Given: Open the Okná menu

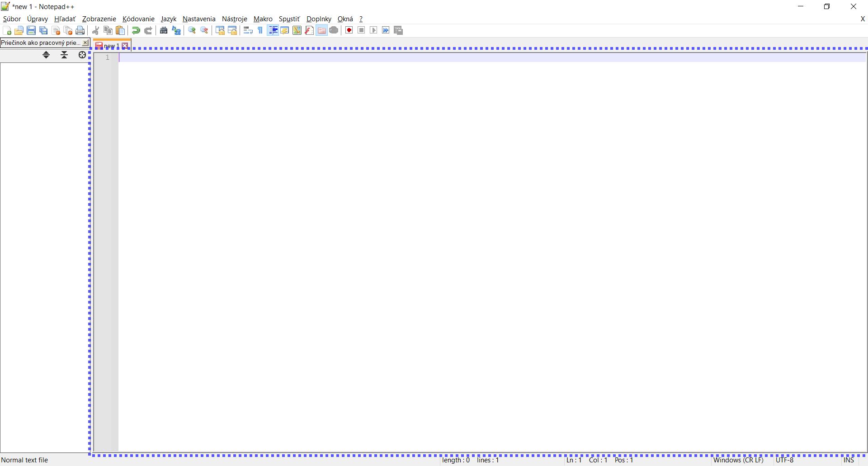Looking at the screenshot, I should [345, 19].
